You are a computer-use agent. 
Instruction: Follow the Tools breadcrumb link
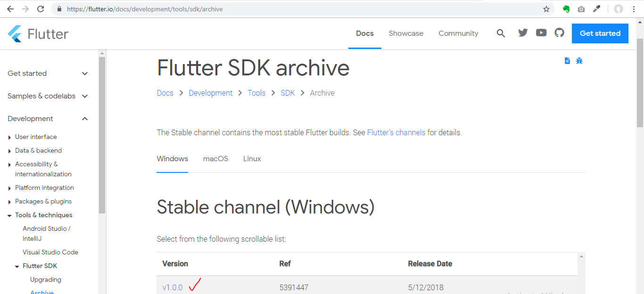[256, 93]
